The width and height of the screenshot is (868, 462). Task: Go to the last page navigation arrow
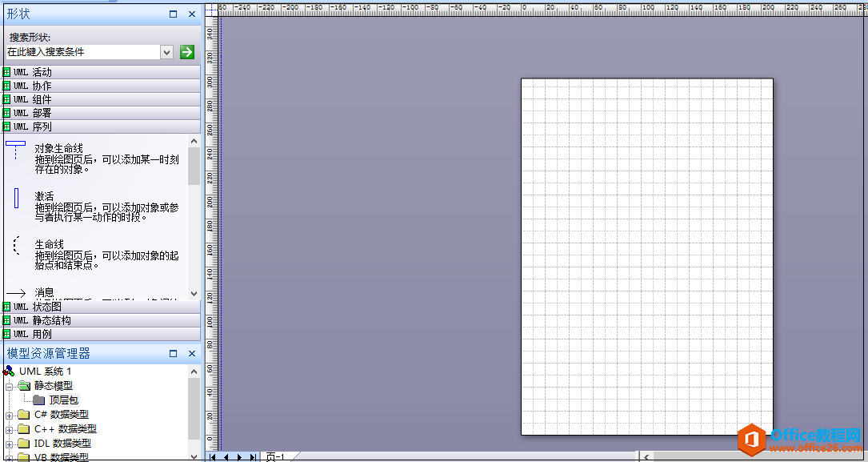pyautogui.click(x=252, y=456)
